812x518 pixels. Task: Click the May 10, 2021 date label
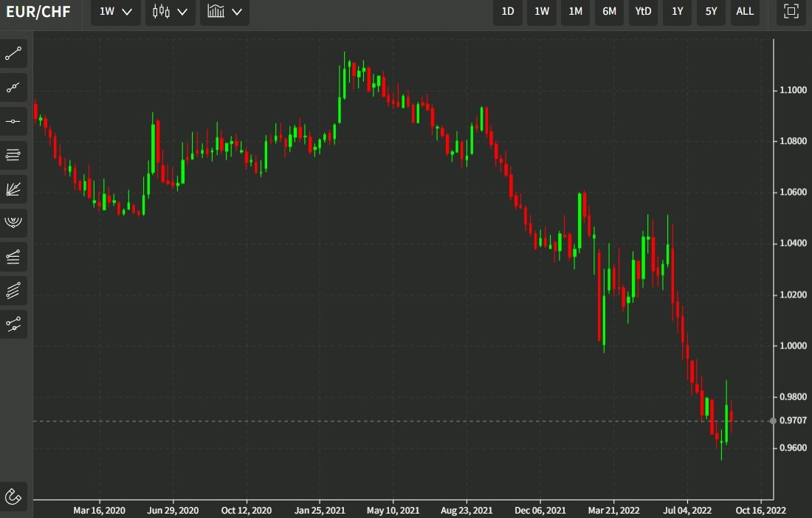(393, 510)
